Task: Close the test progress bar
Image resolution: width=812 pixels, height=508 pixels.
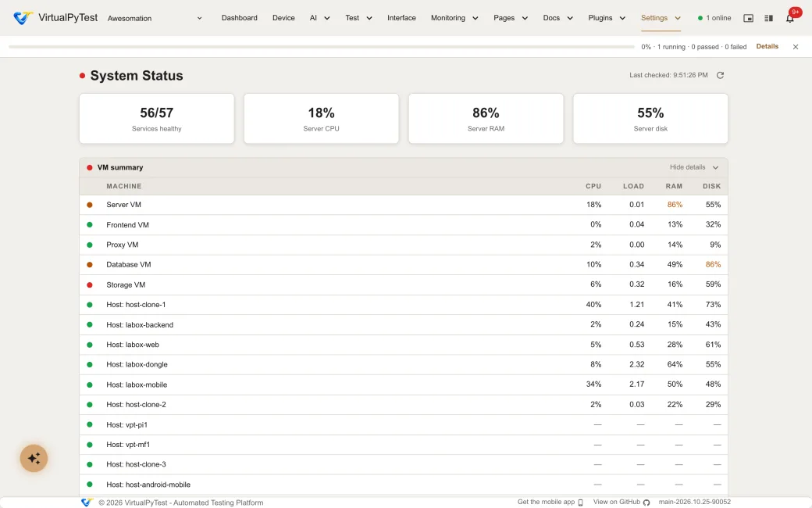Action: [x=796, y=47]
